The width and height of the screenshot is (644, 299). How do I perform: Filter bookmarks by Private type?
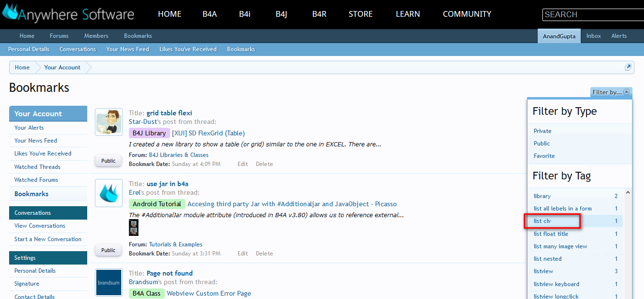[542, 131]
